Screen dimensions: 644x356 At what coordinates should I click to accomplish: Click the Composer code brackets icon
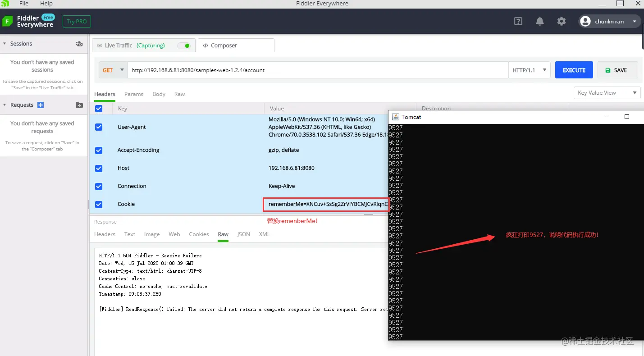coord(206,46)
